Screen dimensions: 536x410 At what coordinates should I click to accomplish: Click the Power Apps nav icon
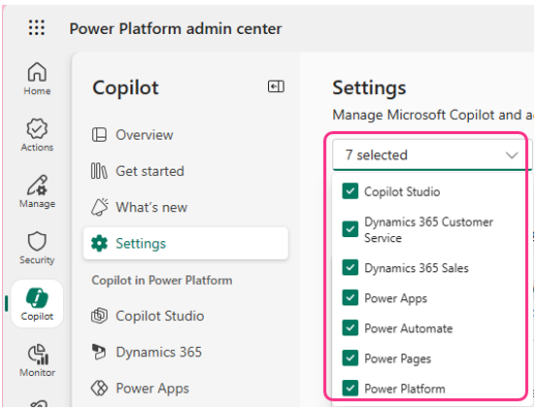[99, 388]
